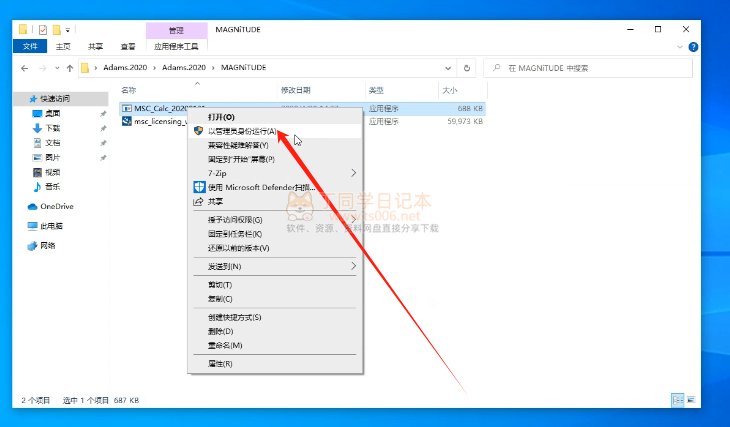Expand the 7-Zip submenu
730x427 pixels.
click(x=354, y=173)
